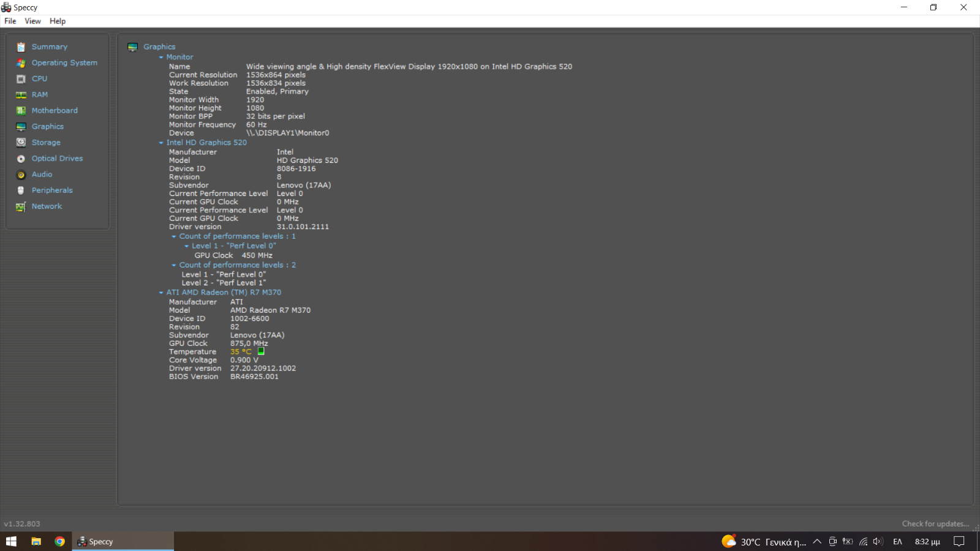Click the Graphics header monitor icon
The height and width of the screenshot is (551, 980).
[132, 47]
